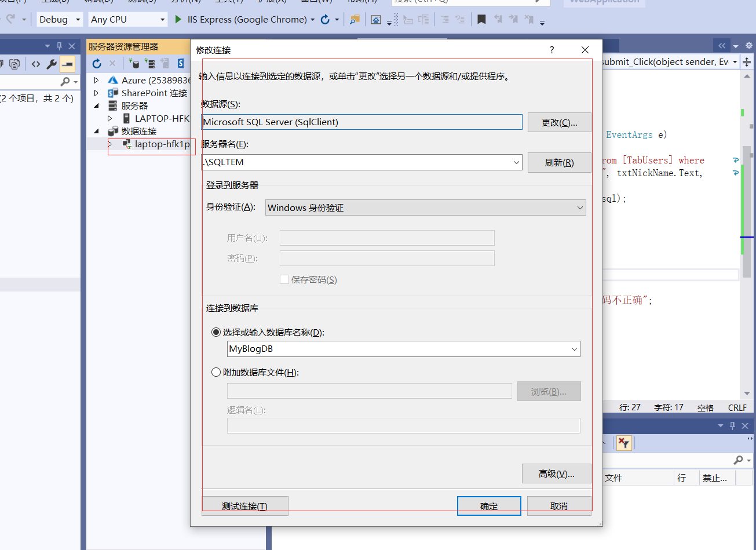Open the server name dropdown showing .\SQLTEM
The width and height of the screenshot is (756, 550).
point(516,162)
